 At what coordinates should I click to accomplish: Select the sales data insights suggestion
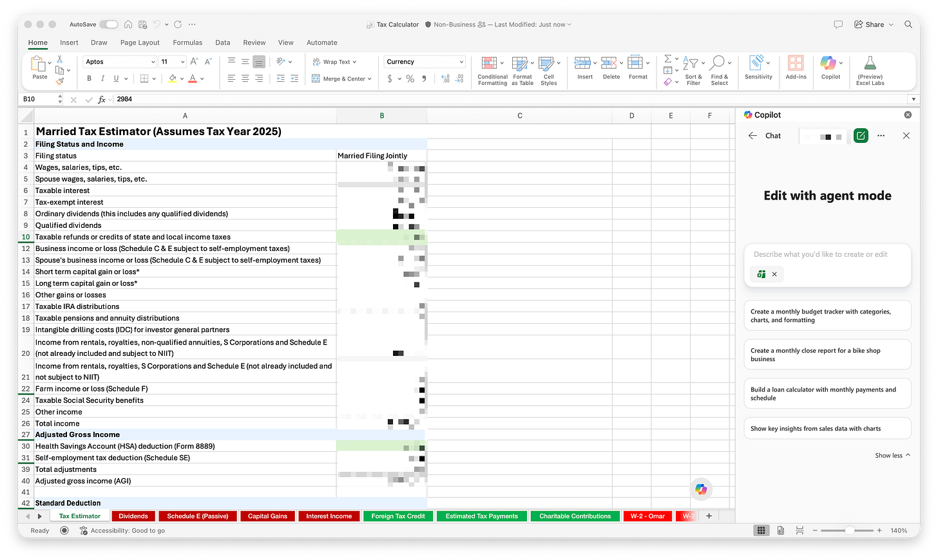click(827, 429)
